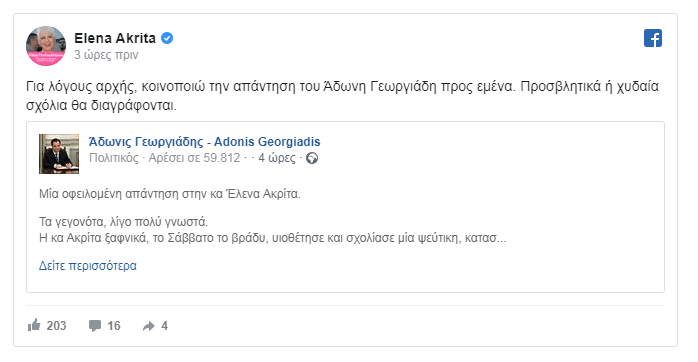Screen dimensions: 698x362
Task: Click the 203 likes count
Action: coord(57,326)
